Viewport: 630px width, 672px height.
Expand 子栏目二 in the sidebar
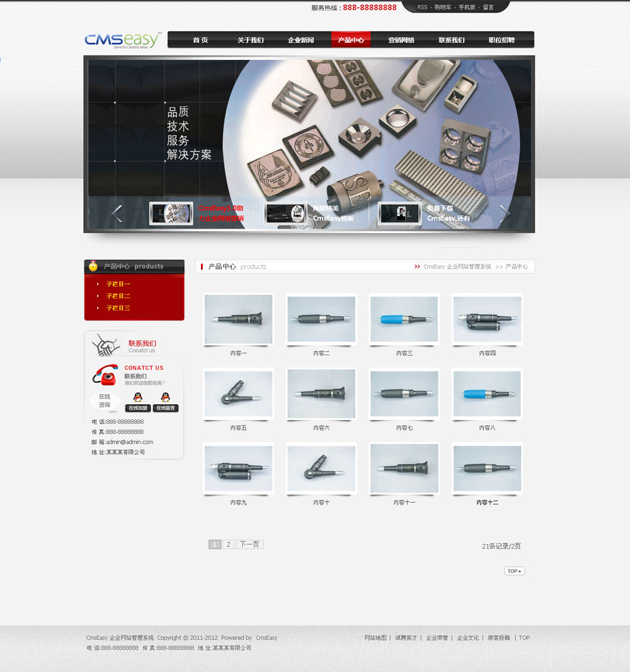pyautogui.click(x=118, y=296)
